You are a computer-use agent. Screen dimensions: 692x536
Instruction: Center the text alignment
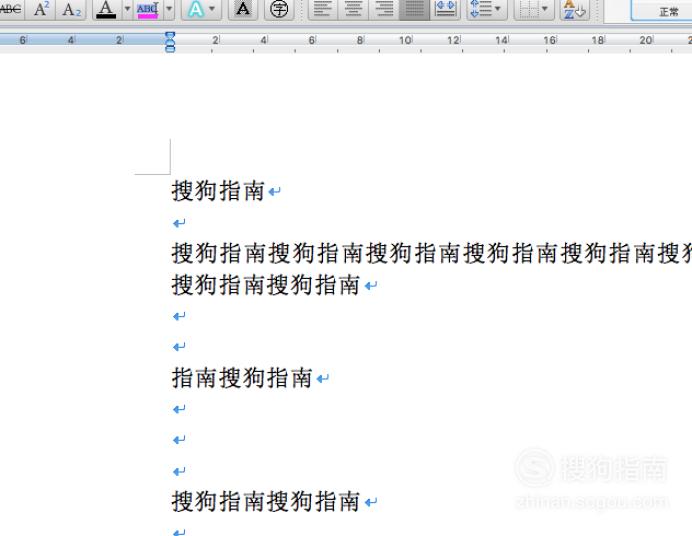[353, 9]
